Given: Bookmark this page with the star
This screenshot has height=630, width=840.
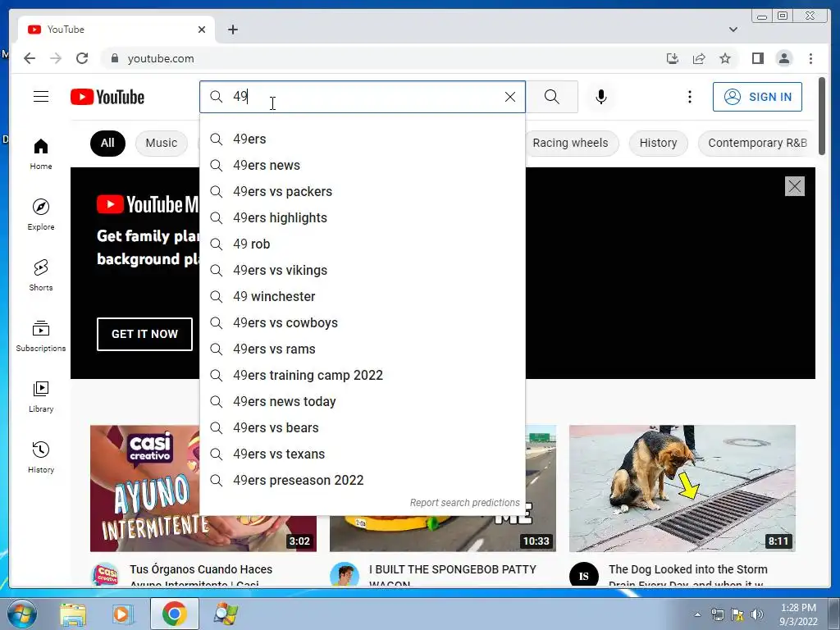Looking at the screenshot, I should 725,58.
